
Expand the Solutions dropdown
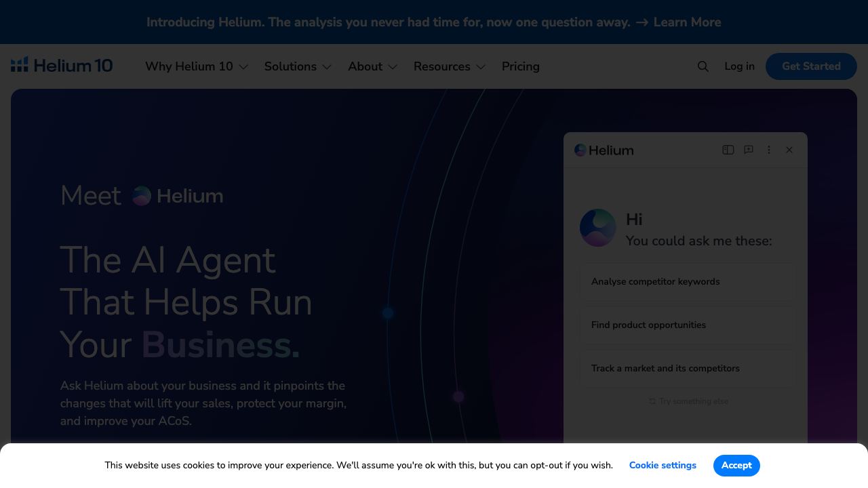point(298,66)
